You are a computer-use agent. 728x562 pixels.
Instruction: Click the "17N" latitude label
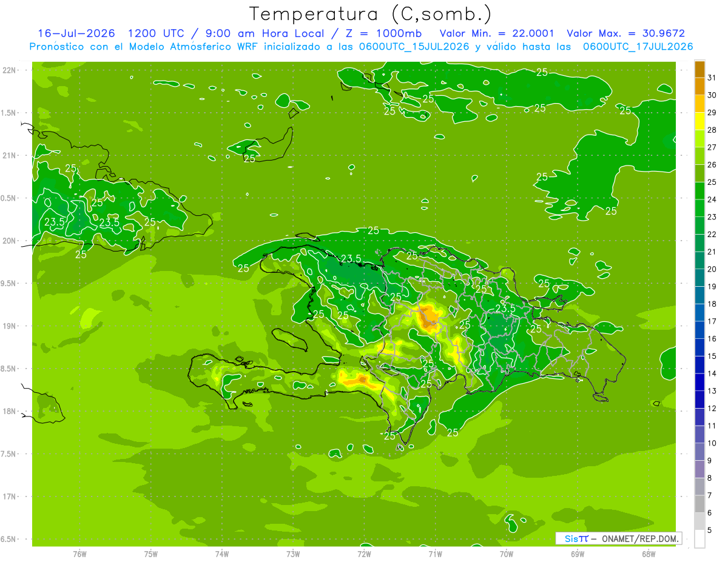(x=10, y=497)
